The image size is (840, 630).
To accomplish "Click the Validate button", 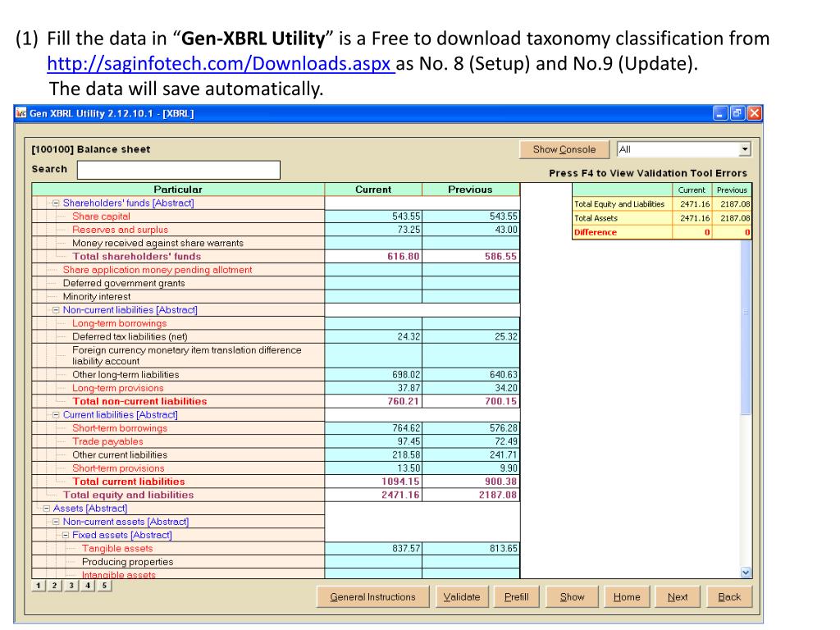I will coord(462,597).
